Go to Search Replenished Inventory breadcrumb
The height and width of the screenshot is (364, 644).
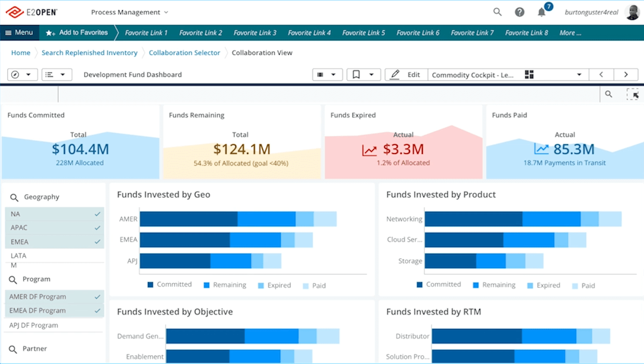(89, 53)
